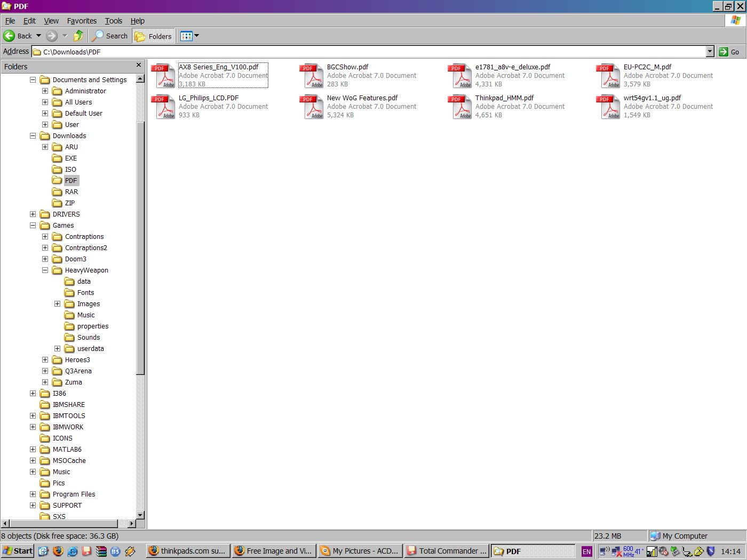Click the Start button
Screen dimensions: 747x560
(18, 551)
